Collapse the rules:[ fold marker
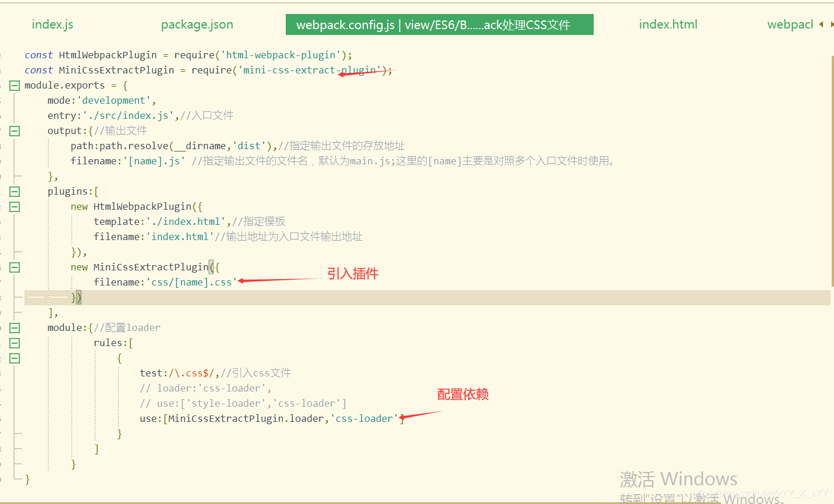The image size is (834, 504). (x=15, y=343)
